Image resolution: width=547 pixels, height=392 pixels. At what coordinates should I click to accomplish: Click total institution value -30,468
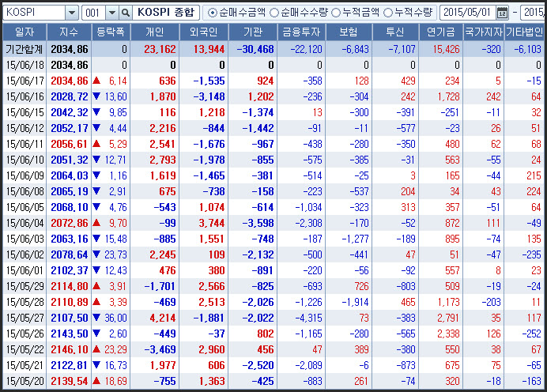tap(255, 49)
